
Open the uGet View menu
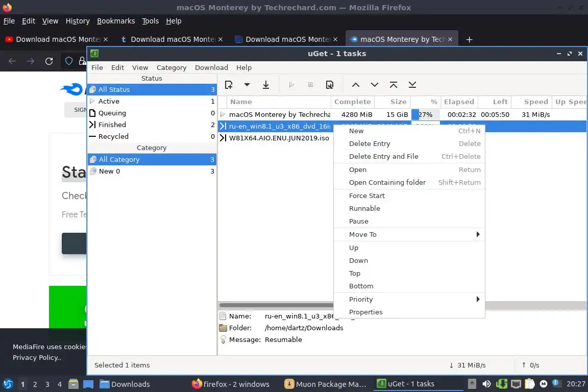[x=140, y=67]
